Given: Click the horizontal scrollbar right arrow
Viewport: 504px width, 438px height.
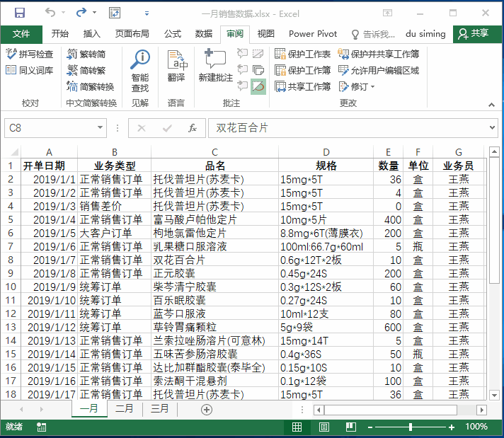Looking at the screenshot, I should (x=481, y=410).
